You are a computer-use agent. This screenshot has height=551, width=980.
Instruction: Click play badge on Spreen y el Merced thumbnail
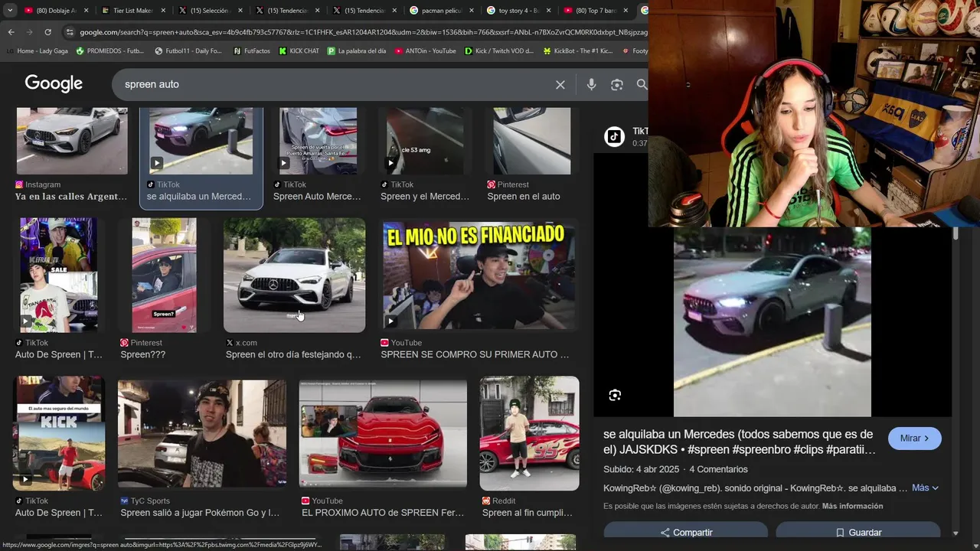(391, 163)
